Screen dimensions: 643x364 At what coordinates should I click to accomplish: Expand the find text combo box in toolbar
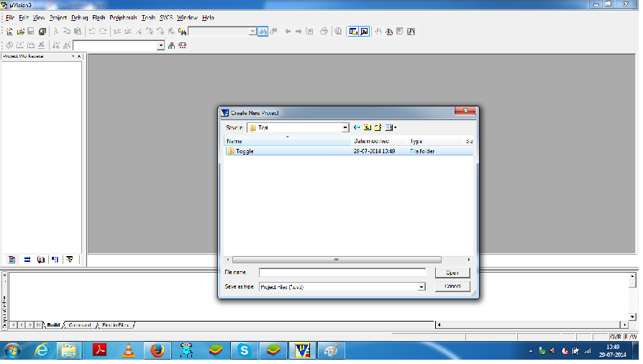(252, 32)
